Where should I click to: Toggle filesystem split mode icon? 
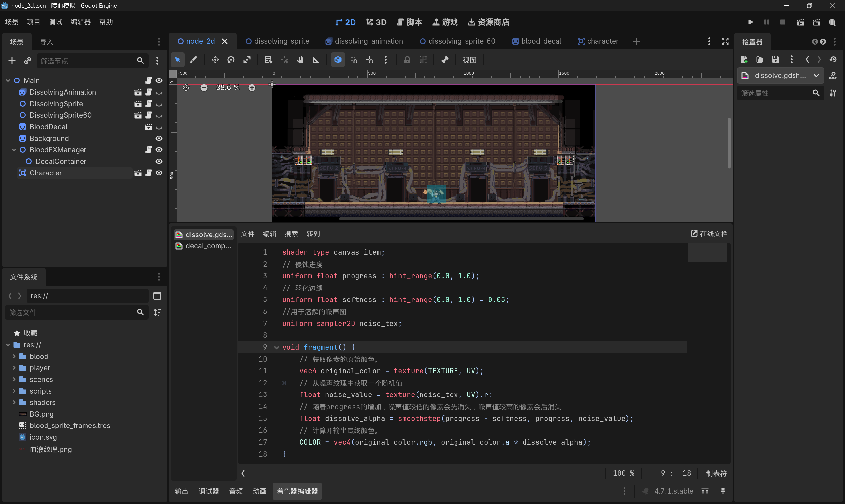[x=157, y=296]
